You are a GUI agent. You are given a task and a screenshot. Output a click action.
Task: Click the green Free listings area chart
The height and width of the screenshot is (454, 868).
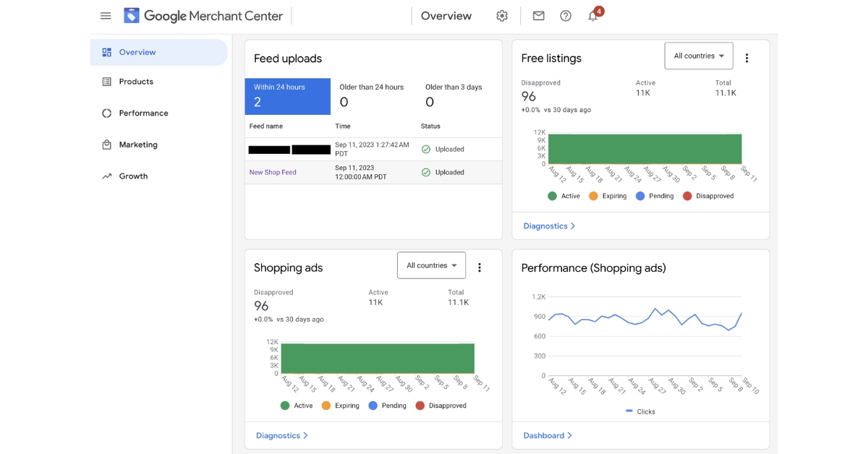point(645,149)
